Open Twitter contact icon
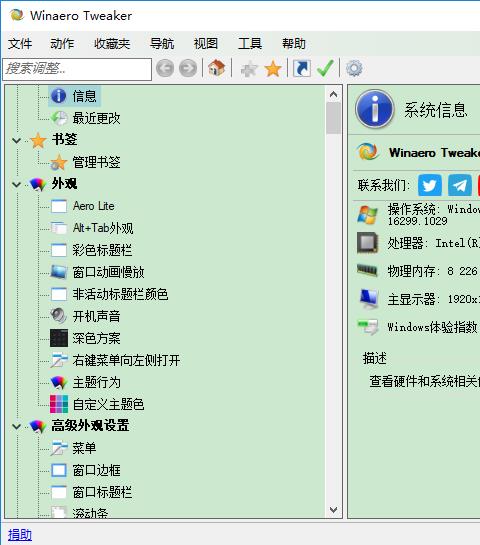This screenshot has height=545, width=480. (430, 185)
